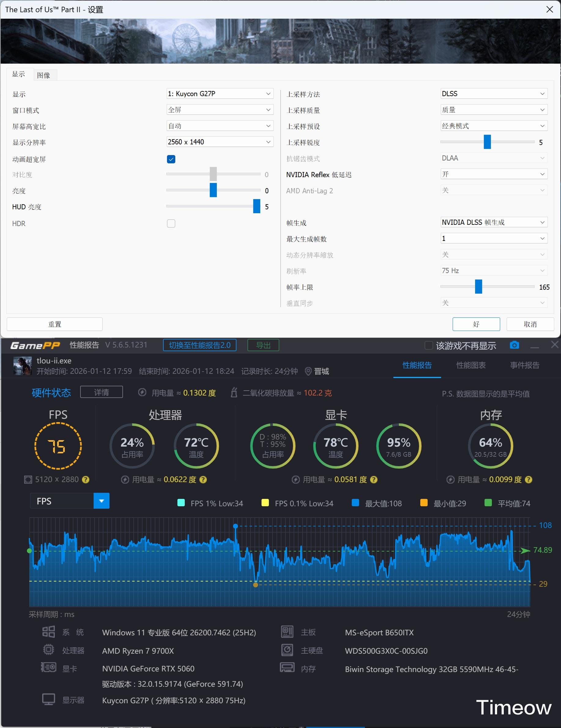Click the location pin icon beside 晋城

pos(308,371)
